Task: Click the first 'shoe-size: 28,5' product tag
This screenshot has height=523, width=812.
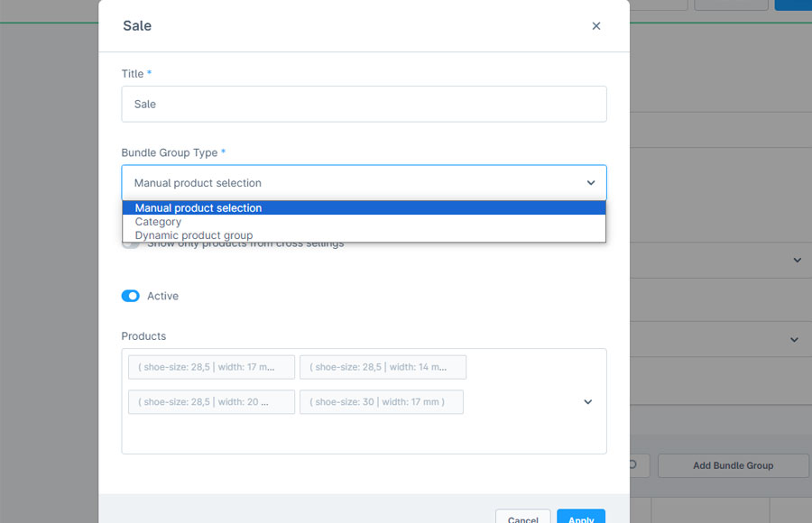Action: (x=210, y=367)
